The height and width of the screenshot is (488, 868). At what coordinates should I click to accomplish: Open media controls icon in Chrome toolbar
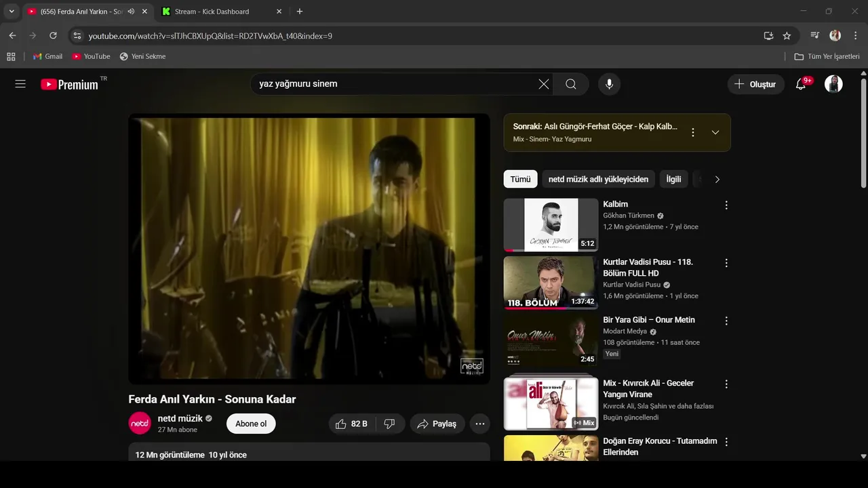point(815,35)
